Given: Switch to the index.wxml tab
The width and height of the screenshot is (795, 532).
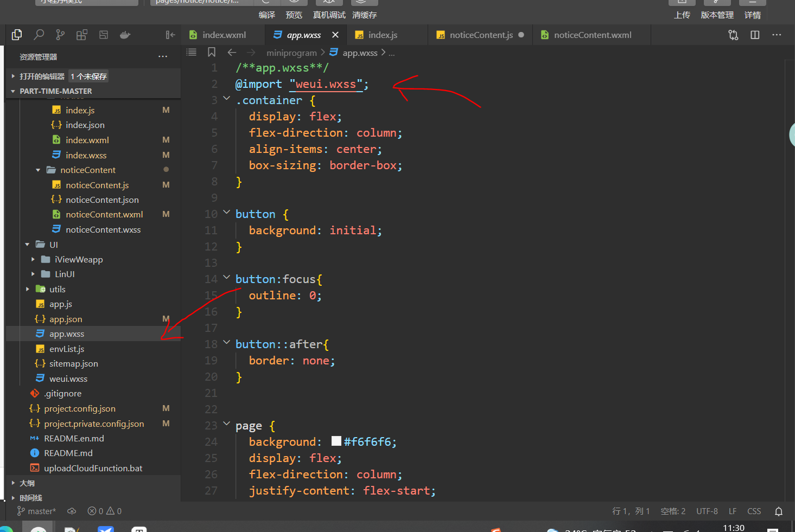Looking at the screenshot, I should (224, 35).
